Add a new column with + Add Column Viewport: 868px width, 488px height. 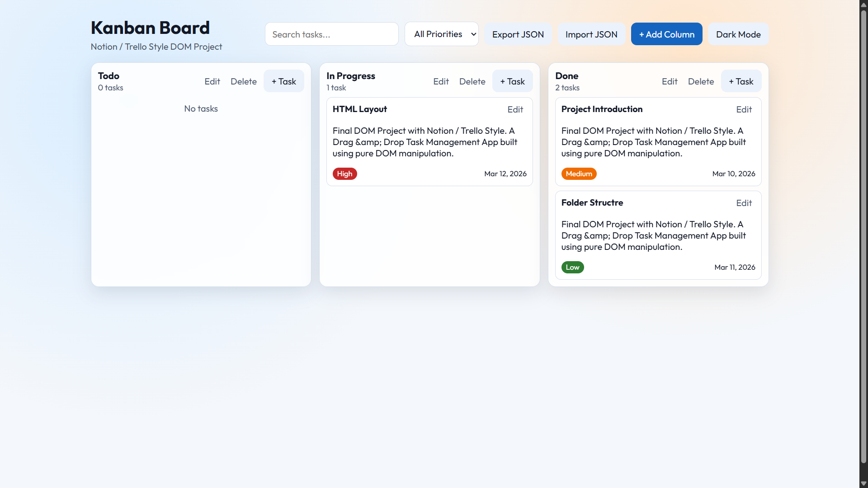coord(666,34)
